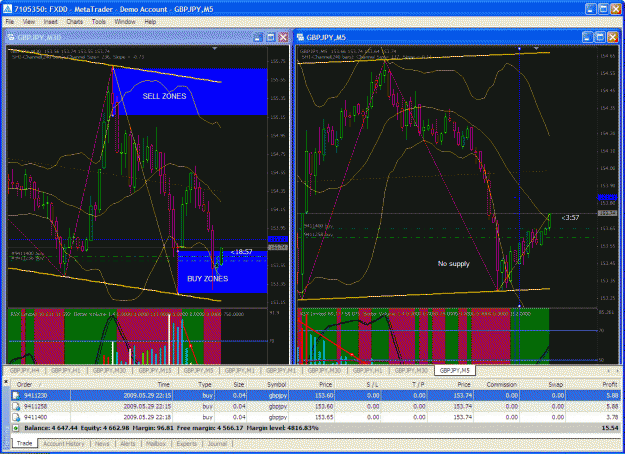Sort trades by the Order column header
This screenshot has height=454, width=625.
(40, 385)
